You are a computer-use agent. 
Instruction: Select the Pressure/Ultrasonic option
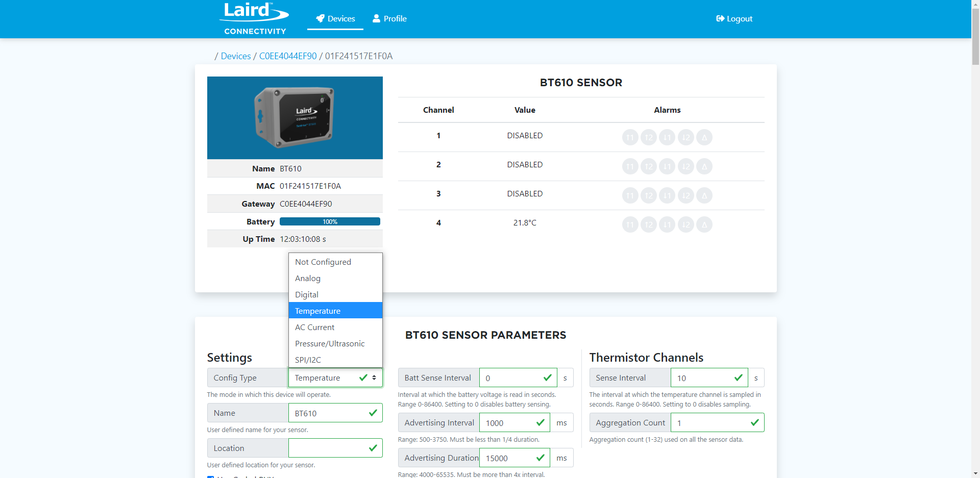click(330, 344)
